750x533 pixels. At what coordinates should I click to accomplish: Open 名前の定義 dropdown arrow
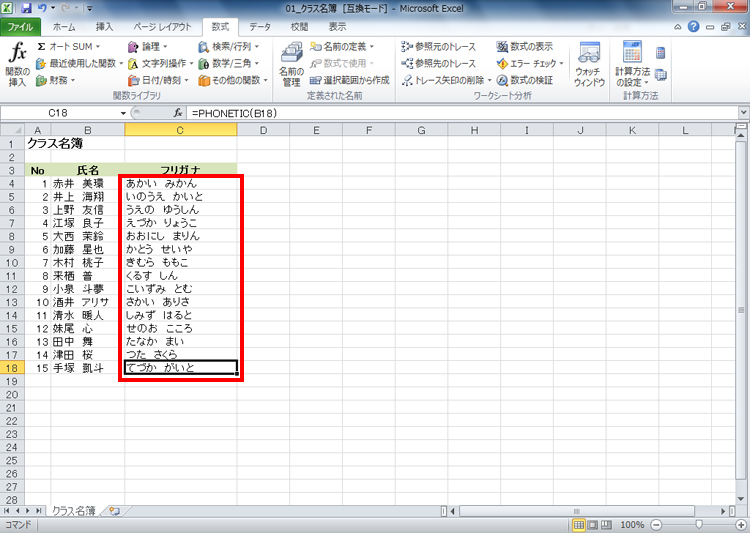click(371, 46)
